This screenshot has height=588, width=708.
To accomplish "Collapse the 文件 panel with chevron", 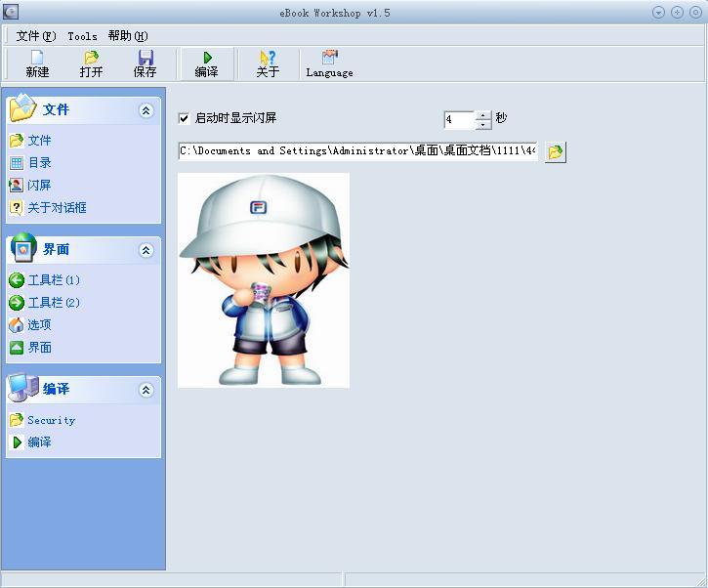I will [x=146, y=110].
